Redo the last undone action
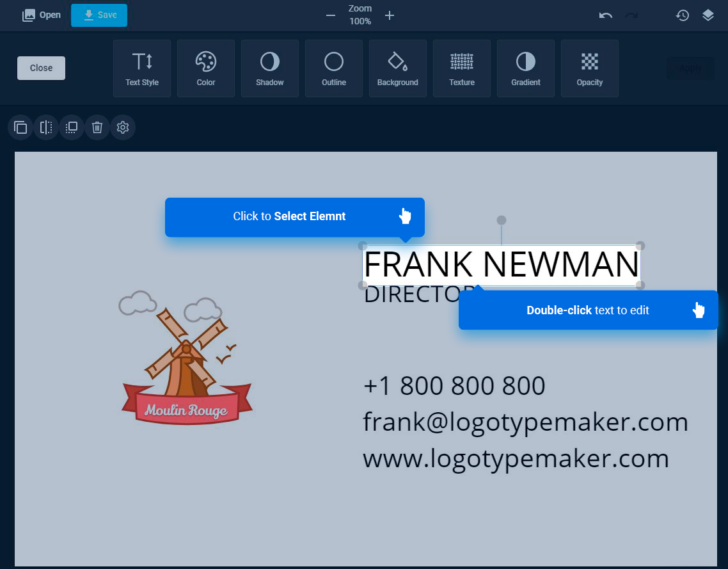 tap(632, 15)
